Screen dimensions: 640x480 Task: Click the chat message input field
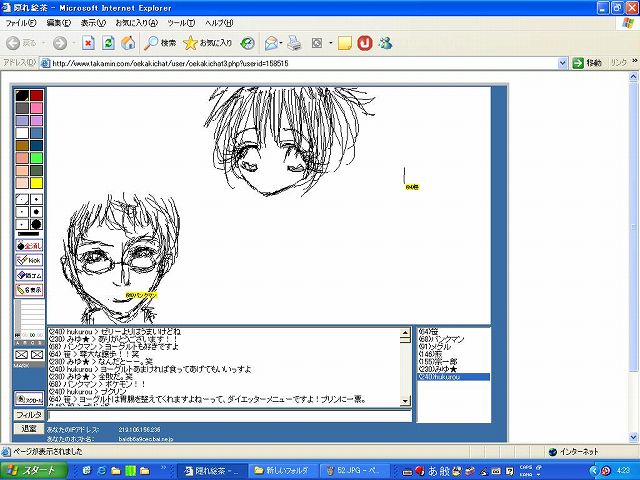(x=229, y=416)
